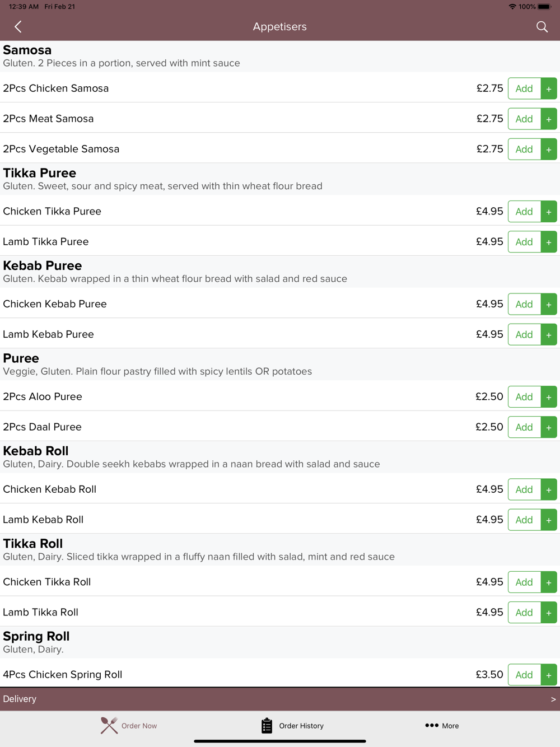Screen dimensions: 560x747
Task: Tap plus icon for 2Pcs Daal Puree
Action: [x=549, y=427]
